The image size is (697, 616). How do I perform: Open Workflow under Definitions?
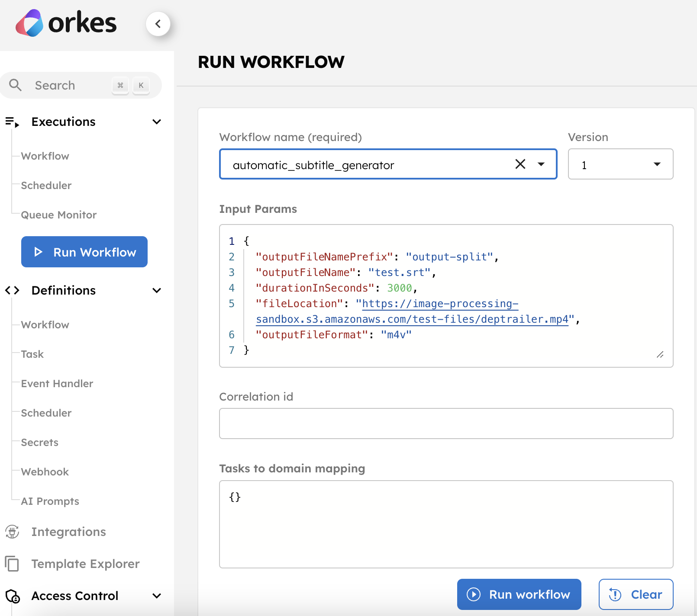pyautogui.click(x=45, y=325)
